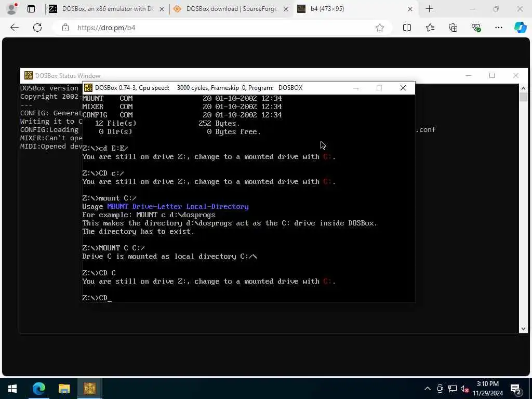Click the Status Window scrollbar up arrow
The width and height of the screenshot is (532, 399).
tap(523, 88)
